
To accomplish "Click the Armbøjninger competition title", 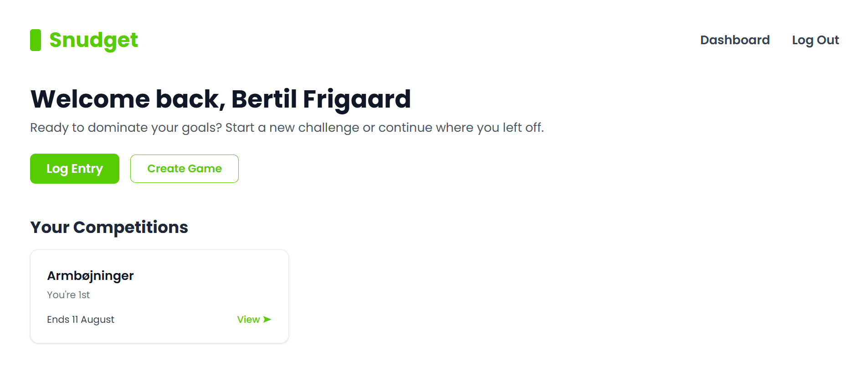I will coord(90,276).
